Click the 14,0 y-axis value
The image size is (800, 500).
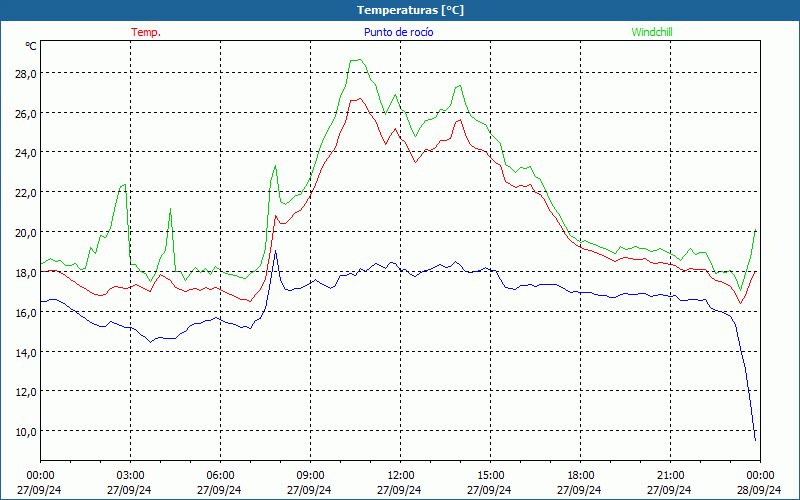tap(26, 353)
